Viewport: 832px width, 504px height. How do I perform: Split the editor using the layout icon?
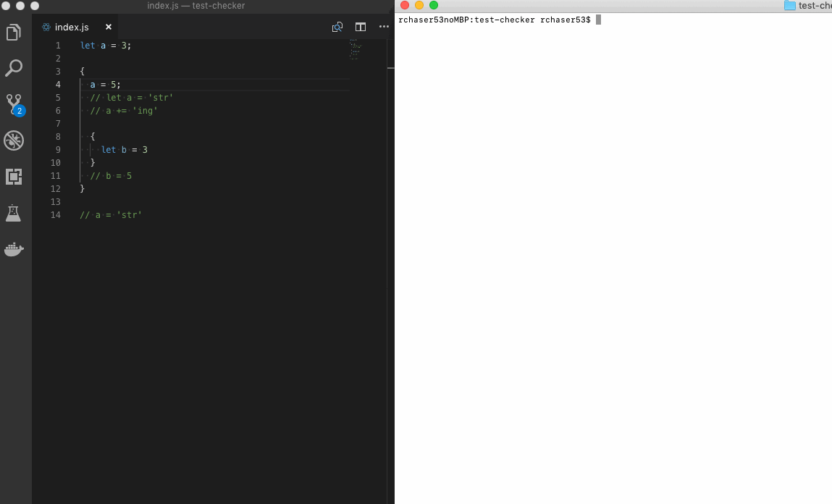361,27
